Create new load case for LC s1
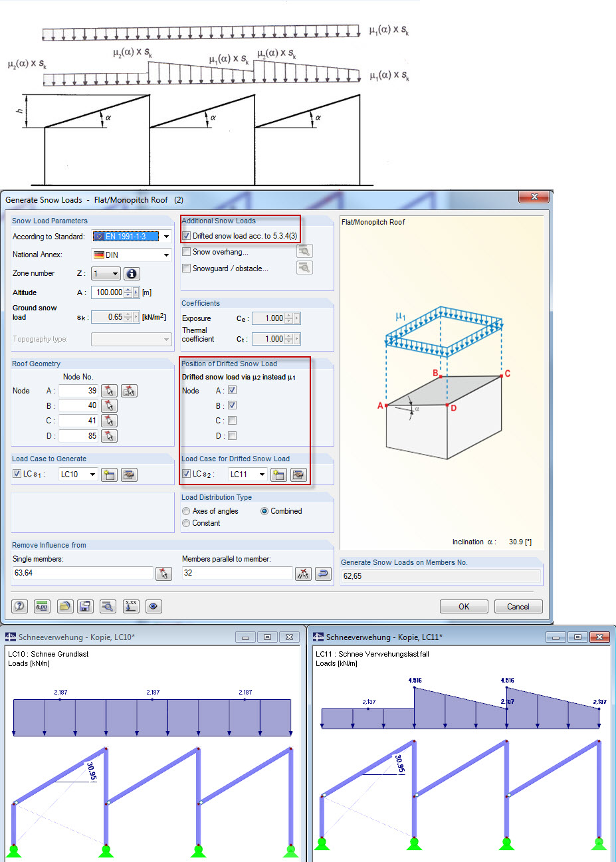616x862 pixels. pos(109,475)
